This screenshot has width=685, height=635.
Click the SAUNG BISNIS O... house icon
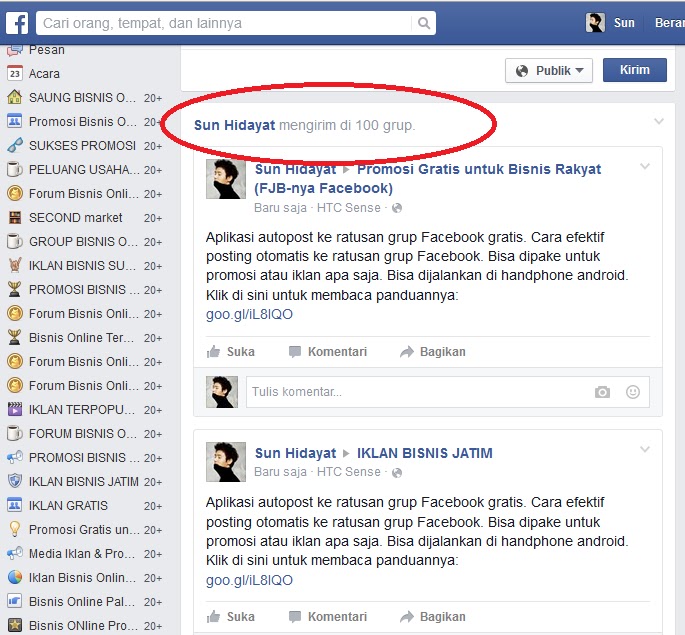pos(14,97)
